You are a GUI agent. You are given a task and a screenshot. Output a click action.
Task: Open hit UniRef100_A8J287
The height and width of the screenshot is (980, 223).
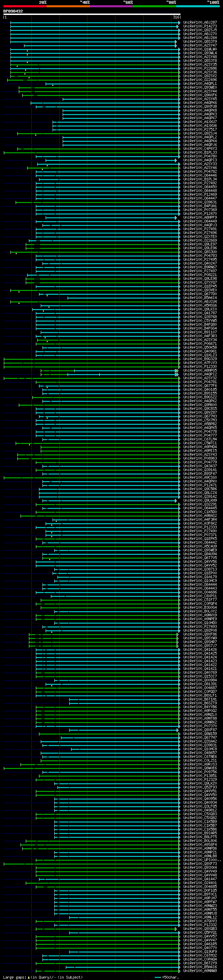200,23
